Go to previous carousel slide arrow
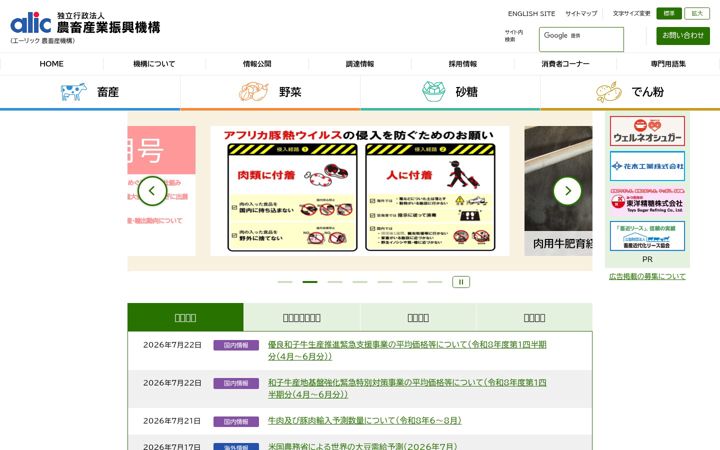The width and height of the screenshot is (720, 450). click(152, 191)
